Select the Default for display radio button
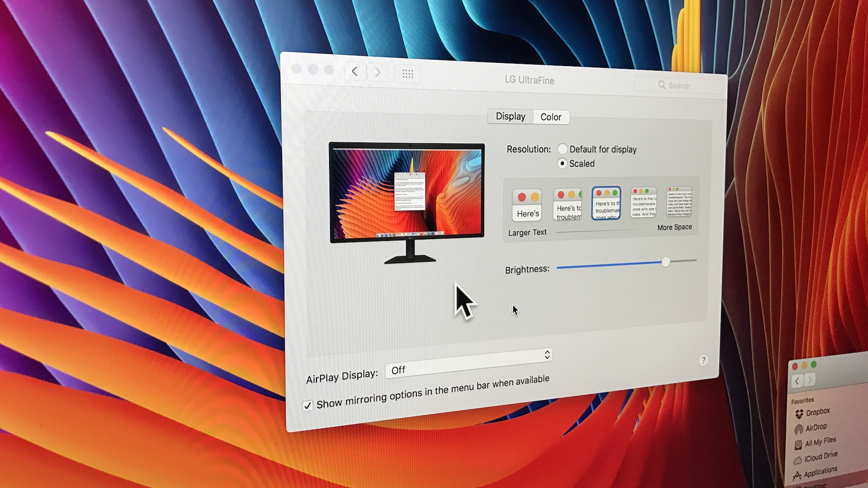Viewport: 868px width, 488px height. 562,149
